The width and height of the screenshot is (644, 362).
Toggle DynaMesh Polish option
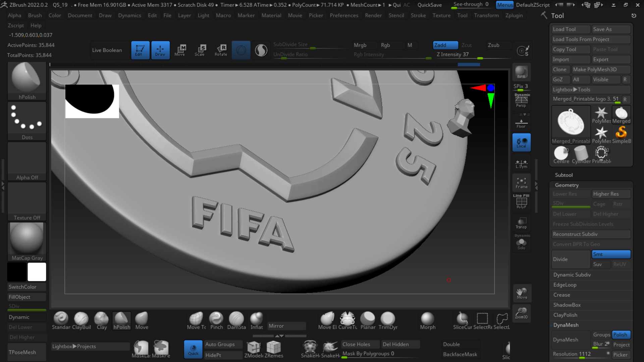coord(621,335)
